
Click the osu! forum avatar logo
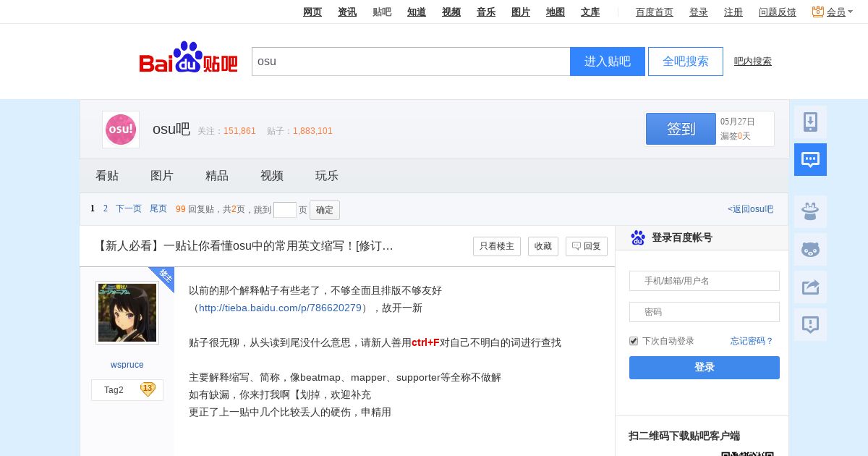(x=121, y=130)
